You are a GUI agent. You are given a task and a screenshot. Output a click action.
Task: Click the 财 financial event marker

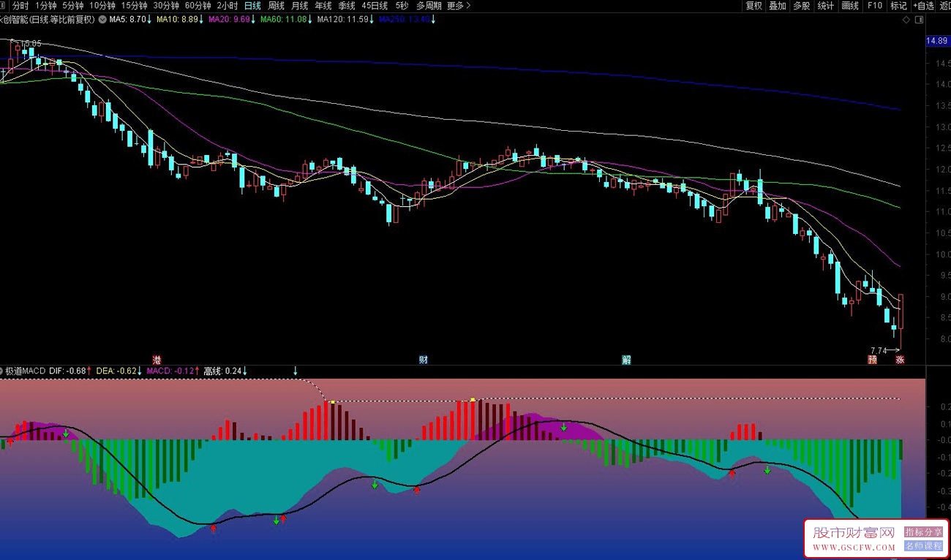click(x=424, y=360)
